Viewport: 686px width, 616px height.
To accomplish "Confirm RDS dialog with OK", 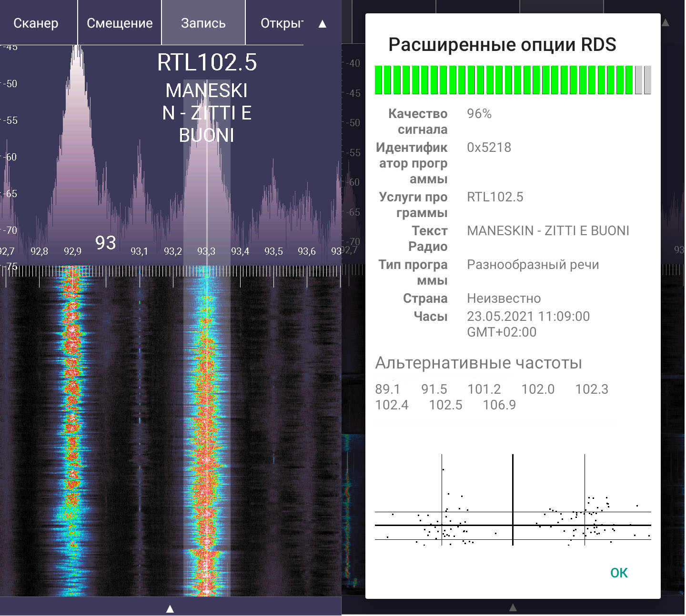I will pyautogui.click(x=619, y=573).
